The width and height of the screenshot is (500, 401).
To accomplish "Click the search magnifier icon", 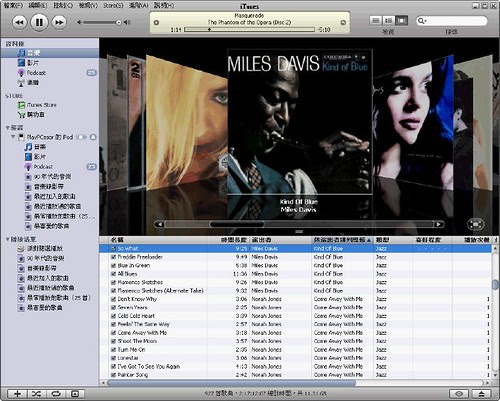I will (x=421, y=21).
